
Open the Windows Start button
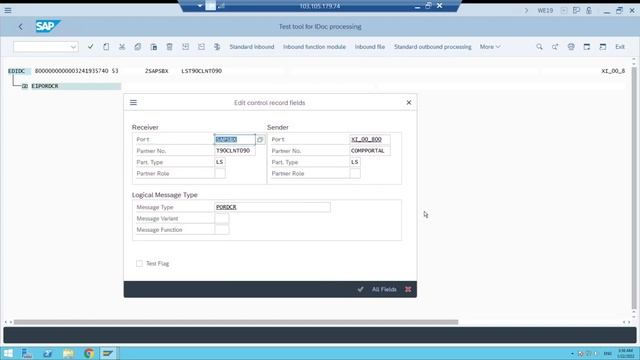click(x=8, y=353)
